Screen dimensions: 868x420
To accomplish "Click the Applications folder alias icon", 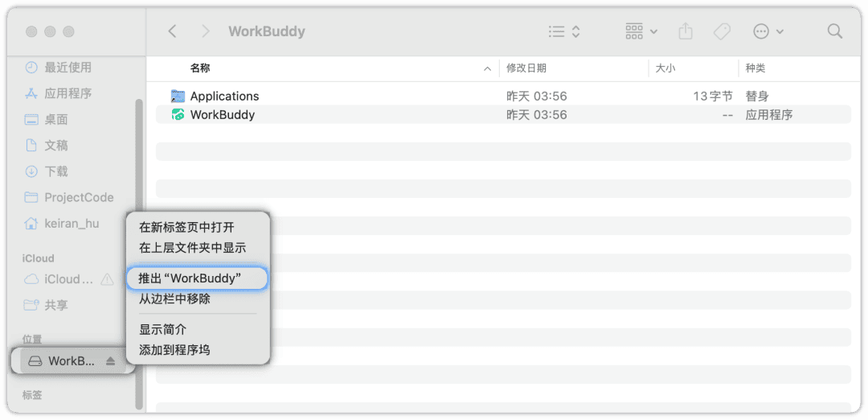I will click(x=178, y=96).
